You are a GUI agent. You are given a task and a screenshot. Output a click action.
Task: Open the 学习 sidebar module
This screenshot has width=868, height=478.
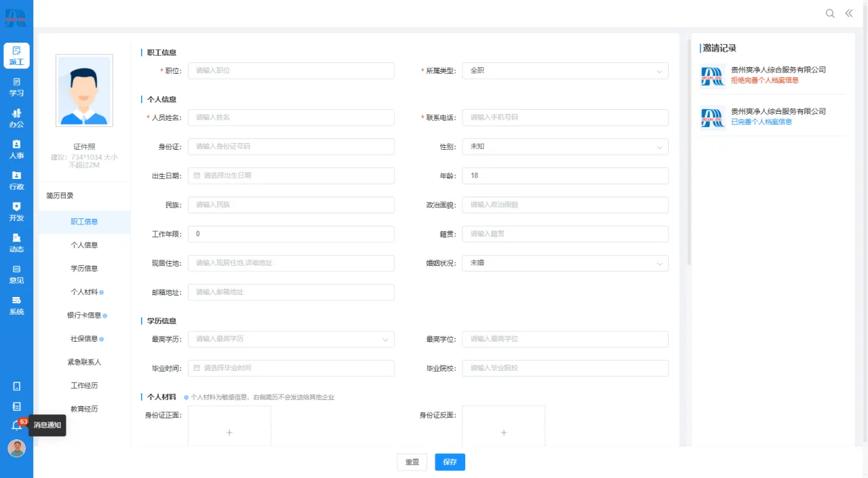click(16, 87)
